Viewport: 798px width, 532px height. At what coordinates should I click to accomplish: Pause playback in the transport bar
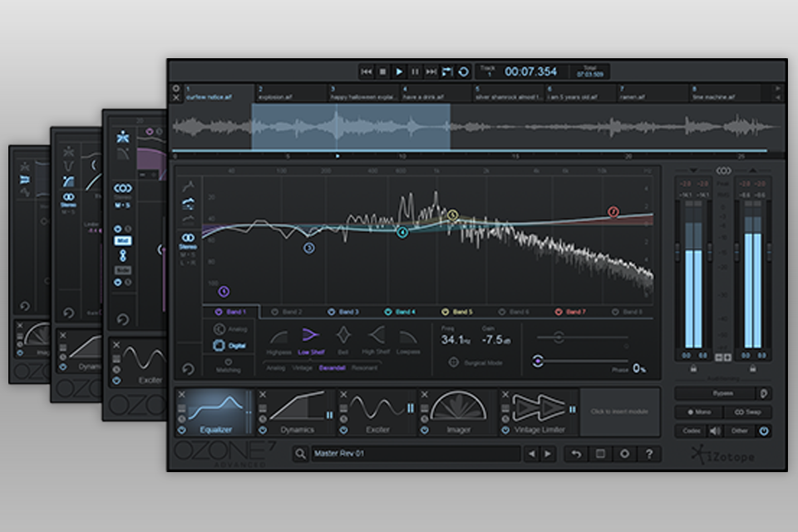(416, 71)
